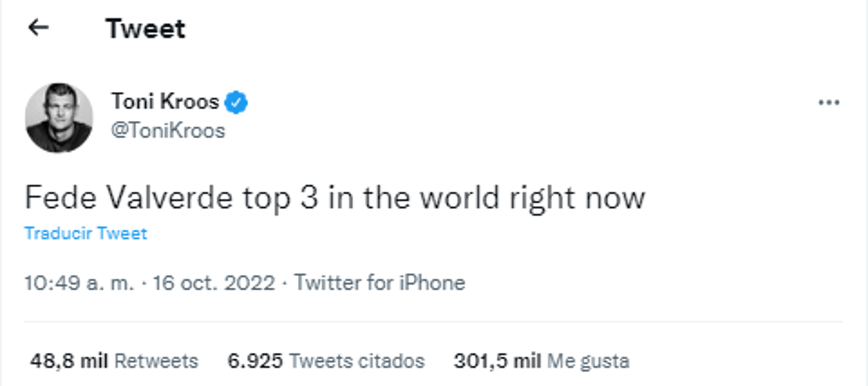The image size is (868, 386).
Task: Click 'top 3' in the tweet text
Action: point(268,197)
